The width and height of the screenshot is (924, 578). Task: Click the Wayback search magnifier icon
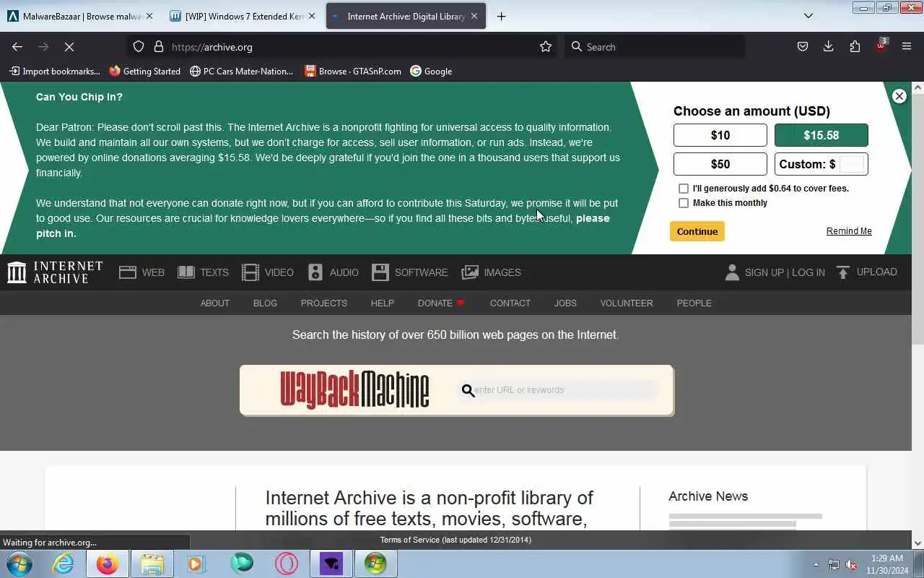coord(468,391)
